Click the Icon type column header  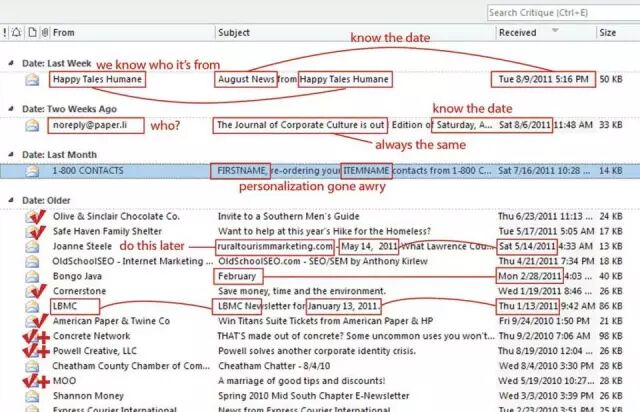pos(32,33)
